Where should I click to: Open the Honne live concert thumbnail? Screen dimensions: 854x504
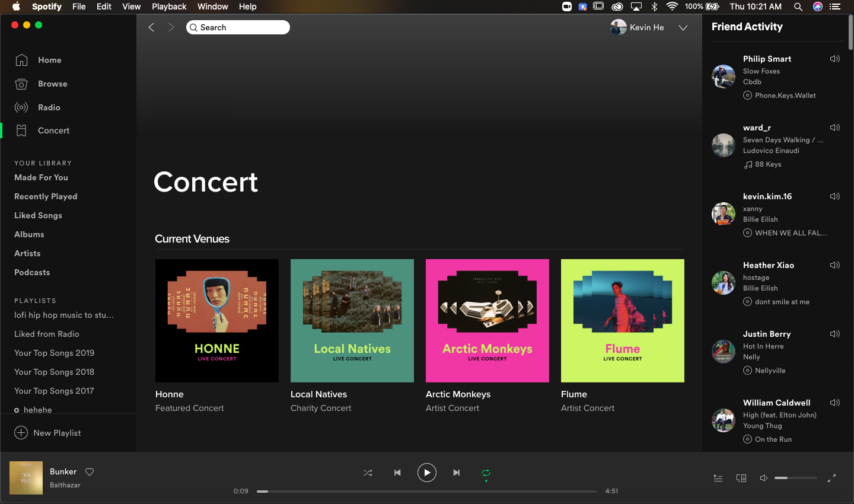217,321
